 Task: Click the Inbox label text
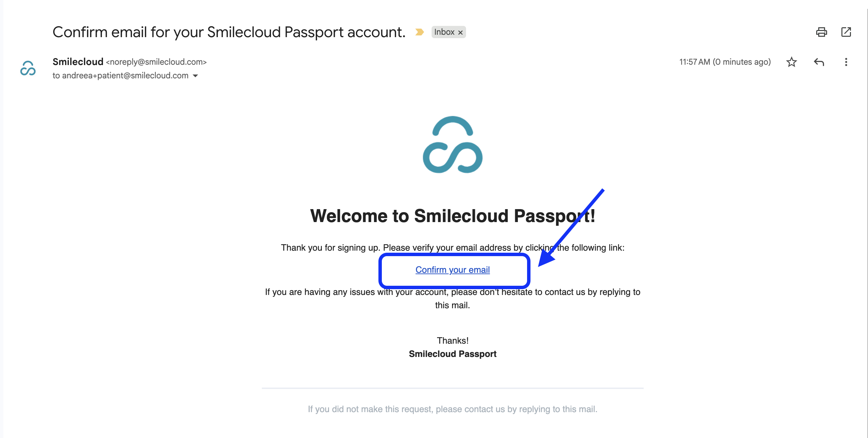pyautogui.click(x=444, y=32)
